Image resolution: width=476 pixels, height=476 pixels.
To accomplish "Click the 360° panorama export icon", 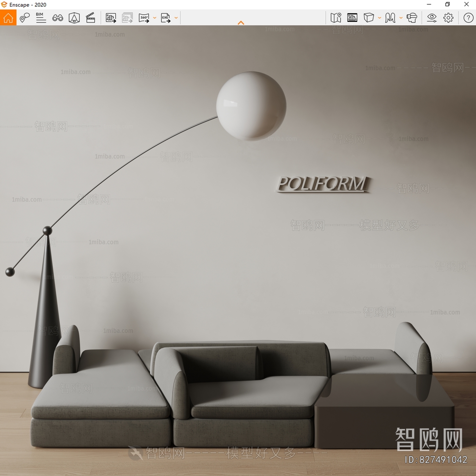I will click(144, 18).
